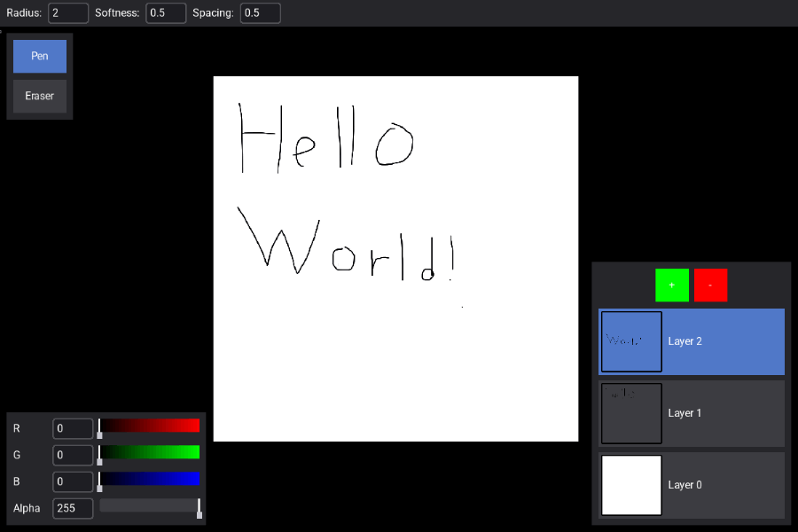Click Layer 2 thumbnail preview
Viewport: 798px width, 532px height.
[x=631, y=341]
